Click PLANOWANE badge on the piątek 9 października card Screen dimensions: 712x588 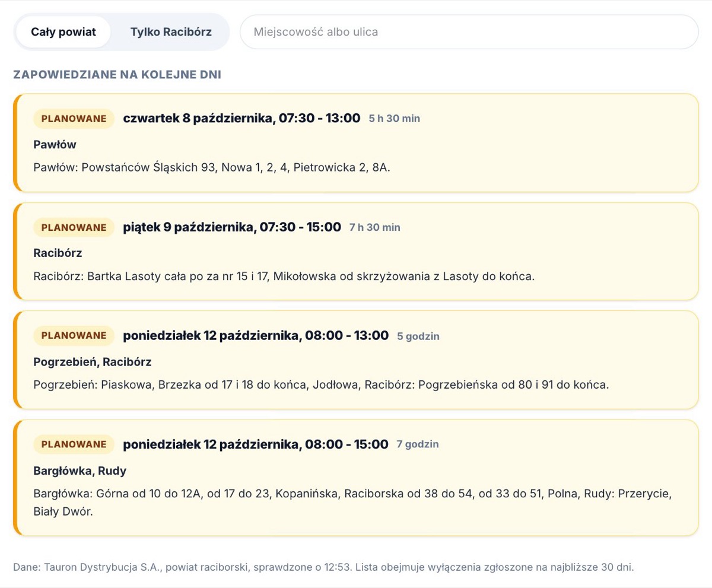click(x=74, y=227)
